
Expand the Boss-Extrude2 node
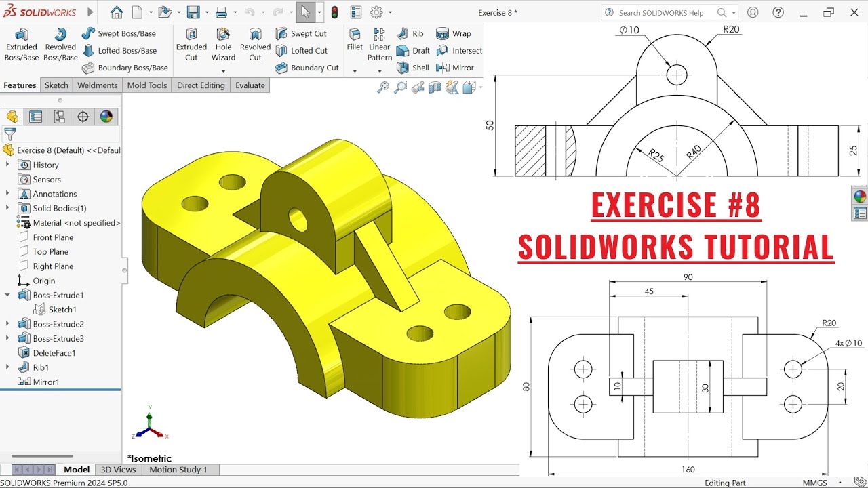[x=7, y=324]
